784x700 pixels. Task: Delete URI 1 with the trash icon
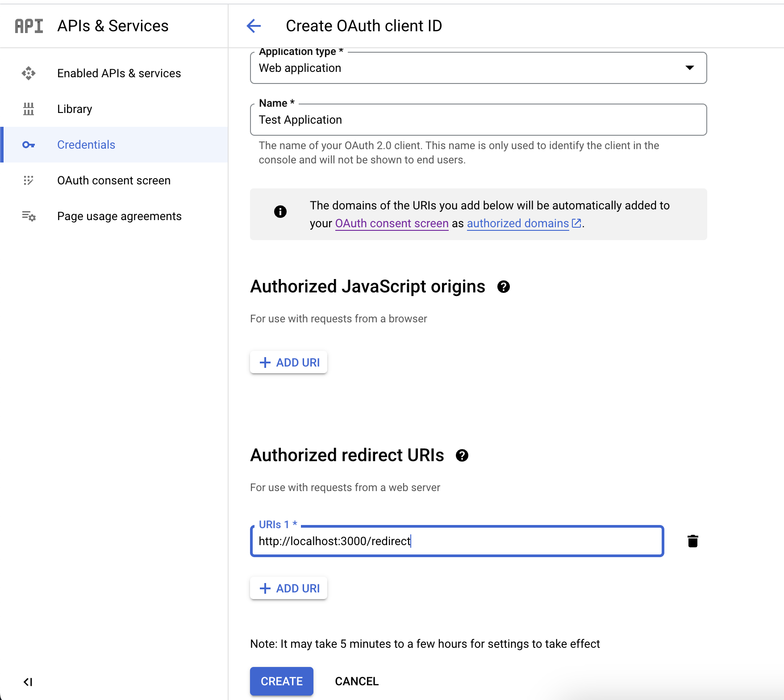(x=692, y=541)
